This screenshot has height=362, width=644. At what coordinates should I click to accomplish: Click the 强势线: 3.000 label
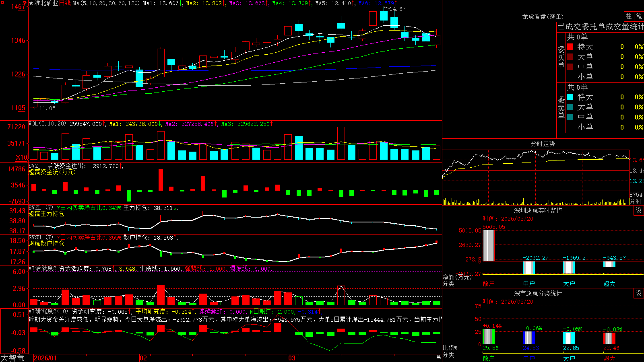pos(206,269)
